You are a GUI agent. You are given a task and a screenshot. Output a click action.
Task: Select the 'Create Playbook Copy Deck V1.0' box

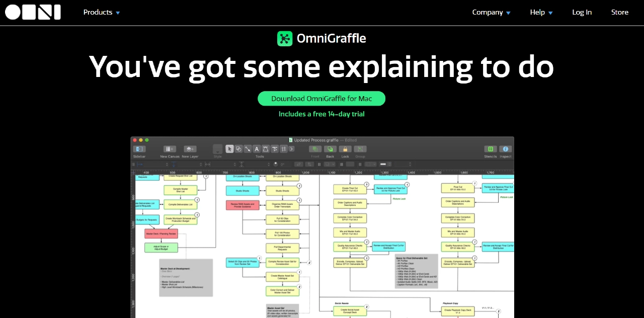[x=458, y=311]
